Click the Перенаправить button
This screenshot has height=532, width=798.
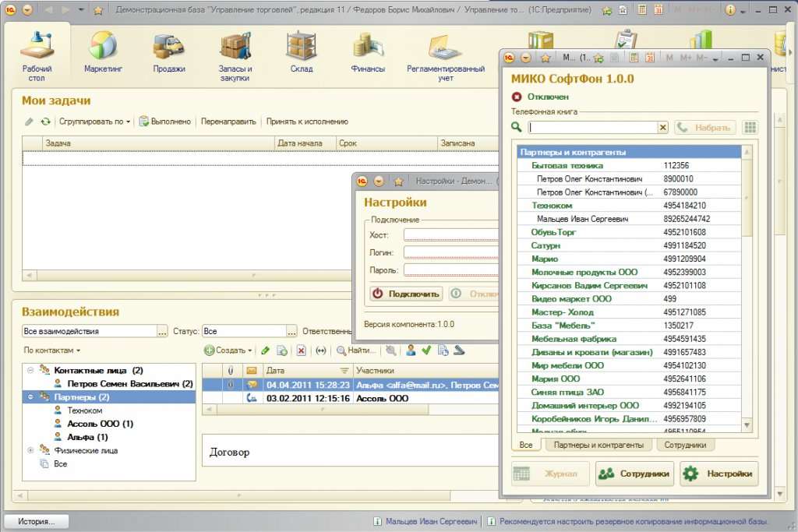point(228,122)
